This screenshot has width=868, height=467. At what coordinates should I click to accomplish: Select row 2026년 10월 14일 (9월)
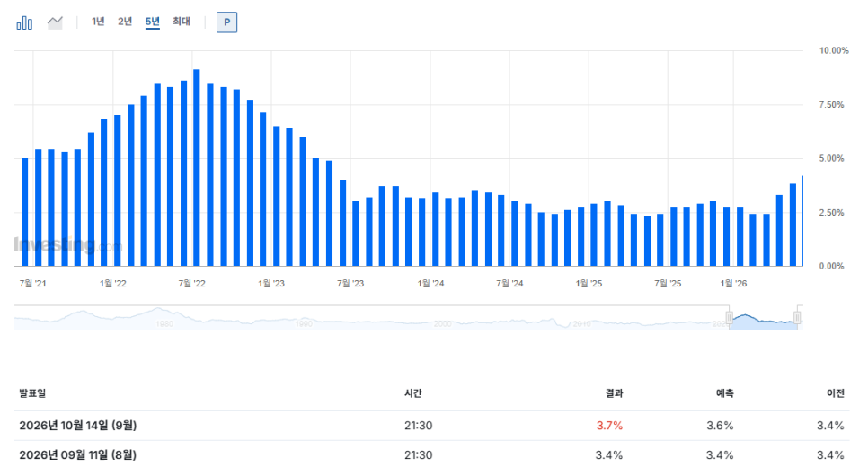click(x=432, y=426)
